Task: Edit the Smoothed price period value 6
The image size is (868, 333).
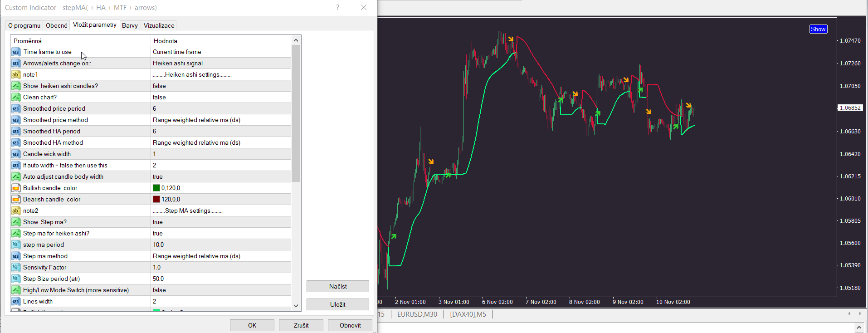Action: click(x=221, y=108)
